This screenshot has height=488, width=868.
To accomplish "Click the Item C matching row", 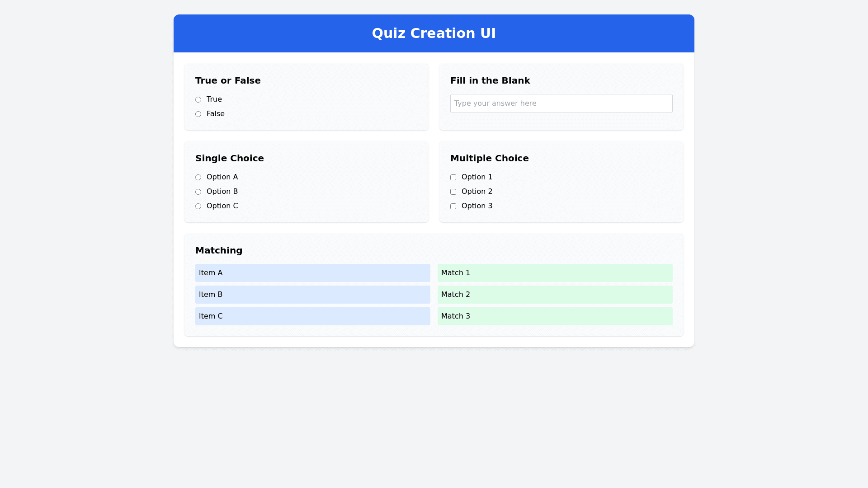I will click(312, 316).
